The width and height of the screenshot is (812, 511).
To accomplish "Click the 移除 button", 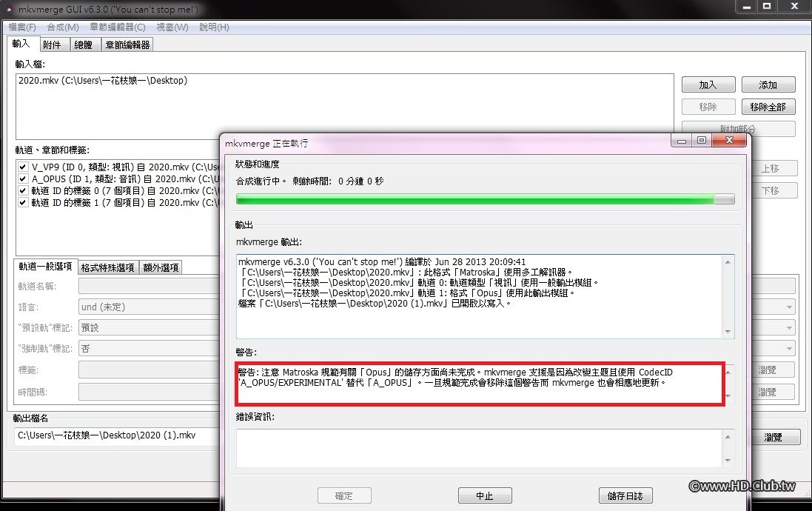I will pos(708,107).
